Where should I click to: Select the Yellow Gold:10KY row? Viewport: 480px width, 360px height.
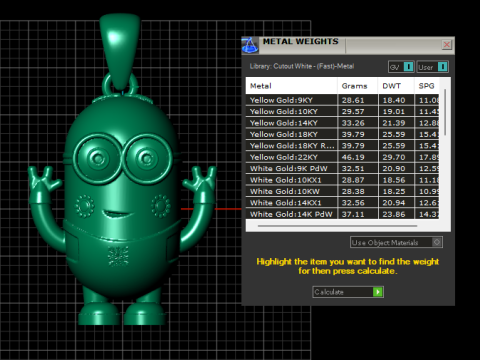point(342,111)
